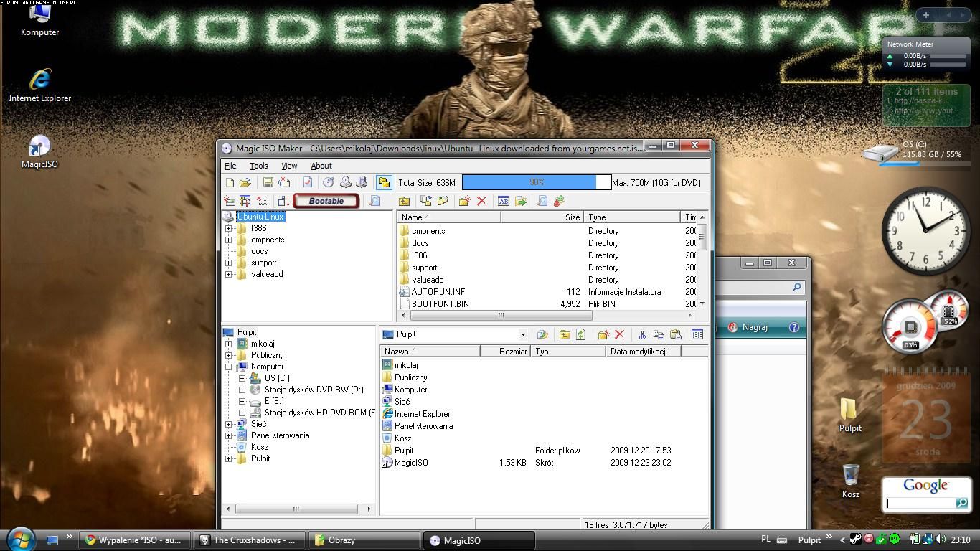
Task: Collapse the Komputer node in local tree
Action: [229, 367]
